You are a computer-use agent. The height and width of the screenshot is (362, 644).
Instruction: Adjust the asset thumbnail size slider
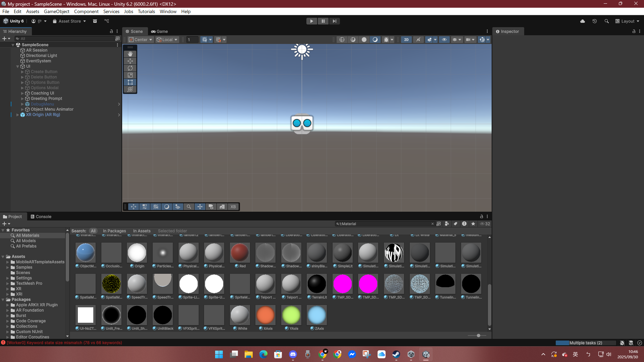(478, 335)
